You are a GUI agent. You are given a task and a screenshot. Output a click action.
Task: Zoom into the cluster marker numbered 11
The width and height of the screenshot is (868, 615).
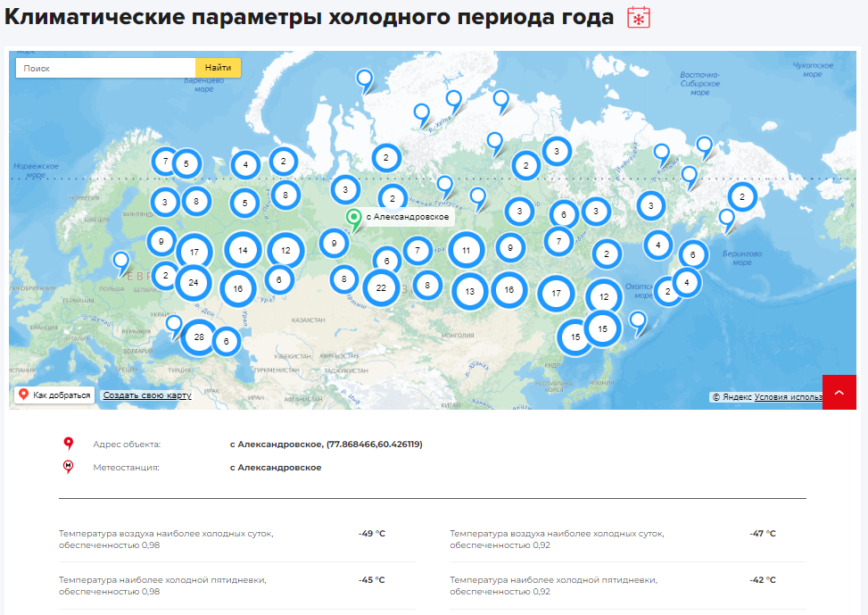click(466, 251)
